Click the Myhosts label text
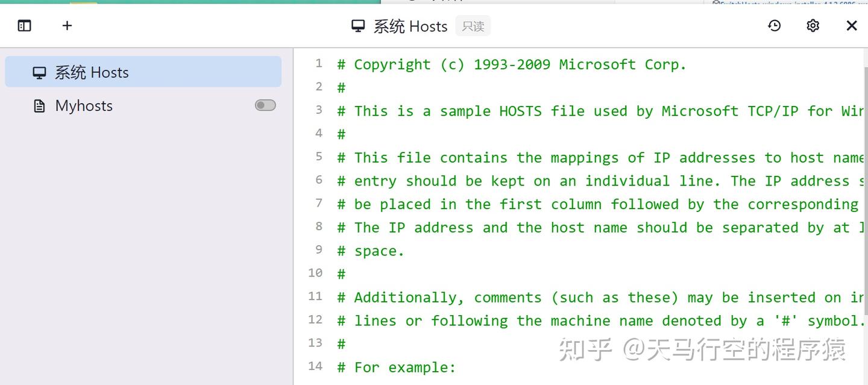The height and width of the screenshot is (385, 868). click(x=83, y=105)
